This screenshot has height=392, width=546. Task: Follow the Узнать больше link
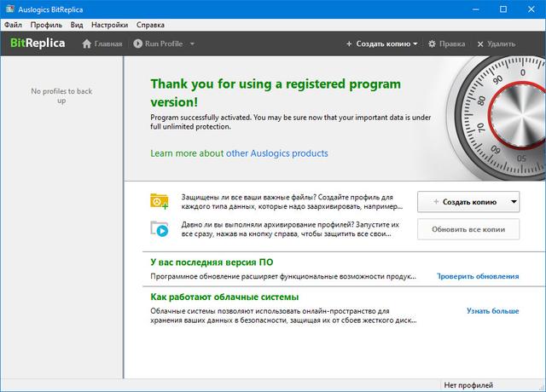492,311
